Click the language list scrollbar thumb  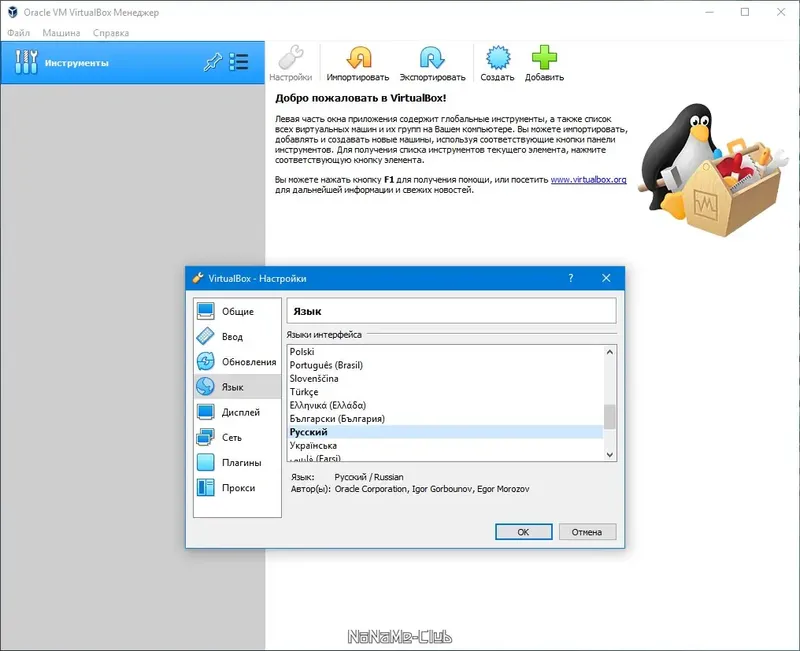(x=610, y=417)
